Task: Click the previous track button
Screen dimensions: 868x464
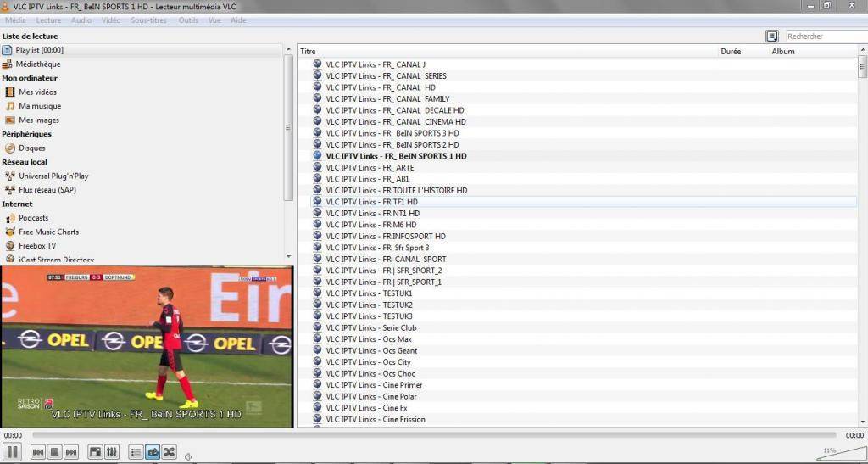Action: pos(38,452)
